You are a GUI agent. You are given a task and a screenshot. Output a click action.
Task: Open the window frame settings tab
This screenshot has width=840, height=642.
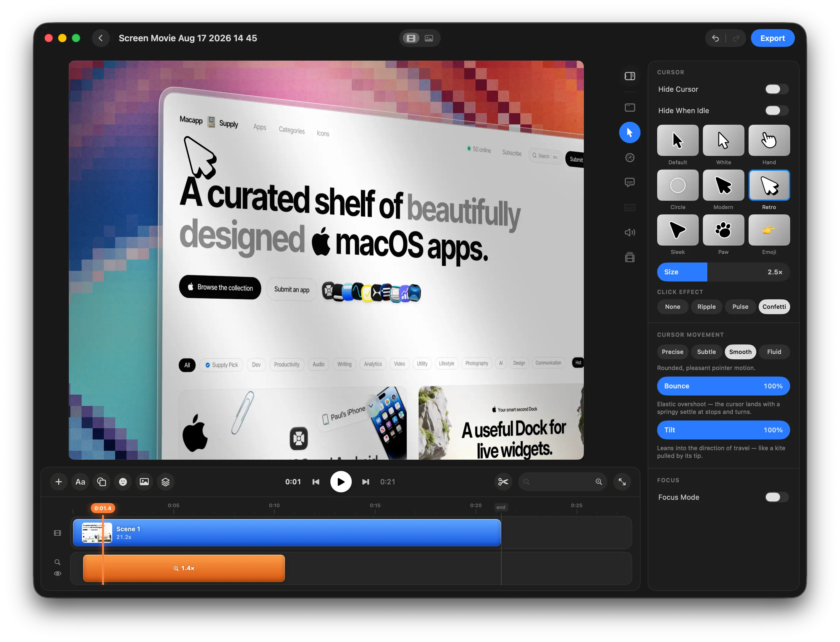630,108
